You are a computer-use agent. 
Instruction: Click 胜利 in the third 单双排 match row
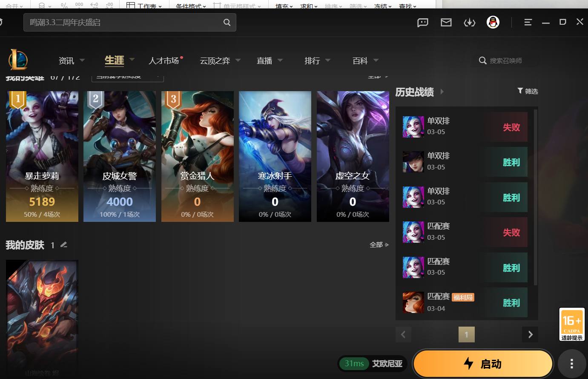coord(511,198)
